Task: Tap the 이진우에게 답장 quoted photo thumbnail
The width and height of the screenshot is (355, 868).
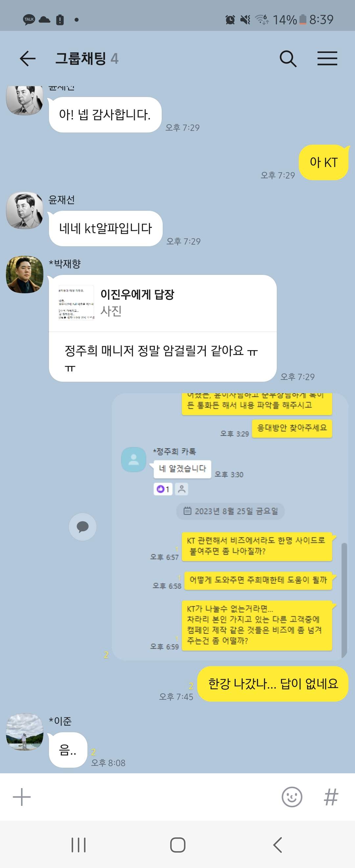Action: [x=76, y=302]
